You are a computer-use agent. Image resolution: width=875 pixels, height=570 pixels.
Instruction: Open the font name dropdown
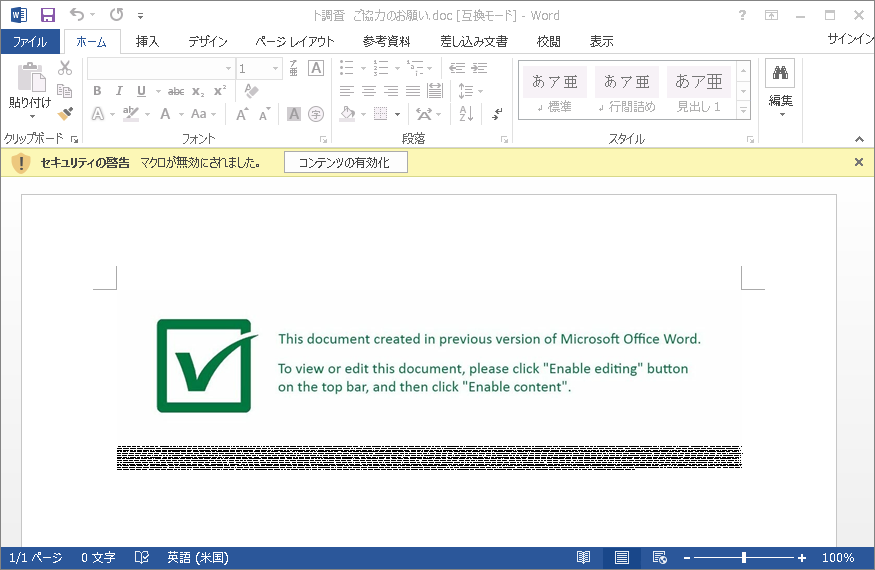pos(228,69)
